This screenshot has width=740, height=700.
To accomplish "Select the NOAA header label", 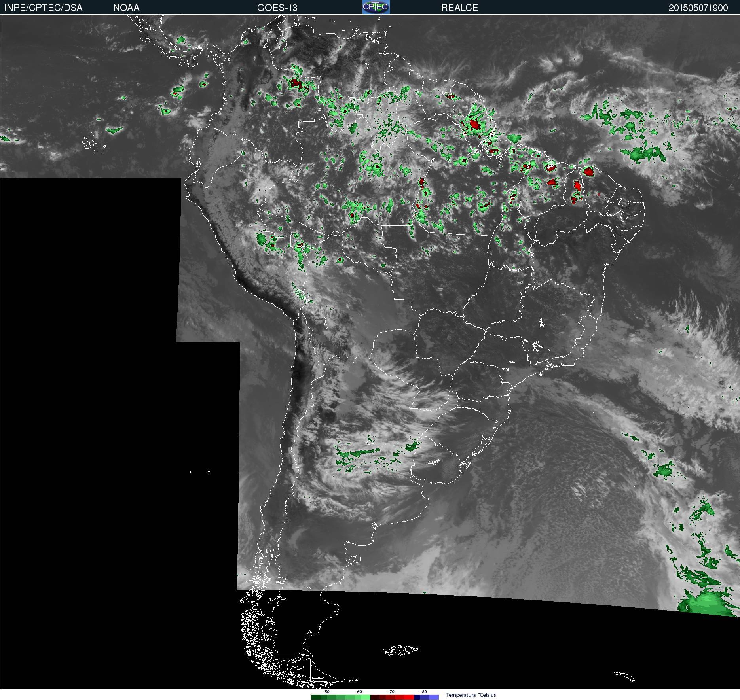I will pyautogui.click(x=126, y=8).
